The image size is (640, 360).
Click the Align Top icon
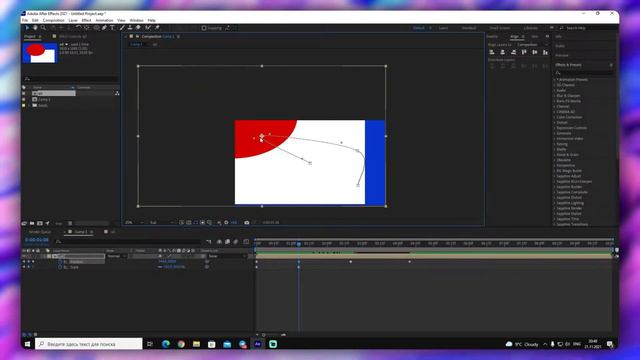(524, 52)
